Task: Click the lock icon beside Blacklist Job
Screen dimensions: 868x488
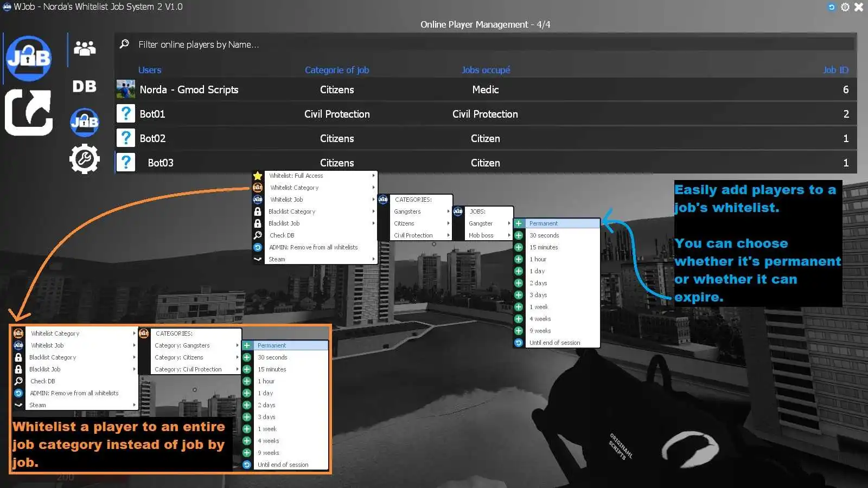Action: coord(257,223)
